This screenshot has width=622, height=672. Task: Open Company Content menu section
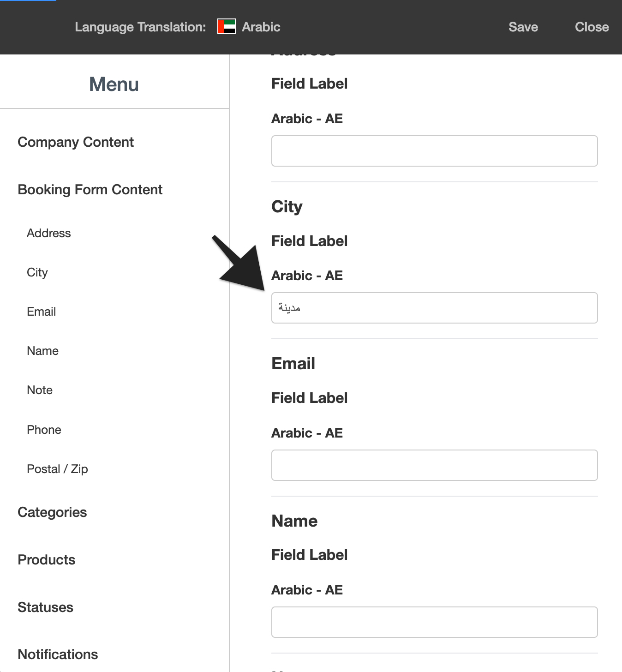tap(76, 142)
